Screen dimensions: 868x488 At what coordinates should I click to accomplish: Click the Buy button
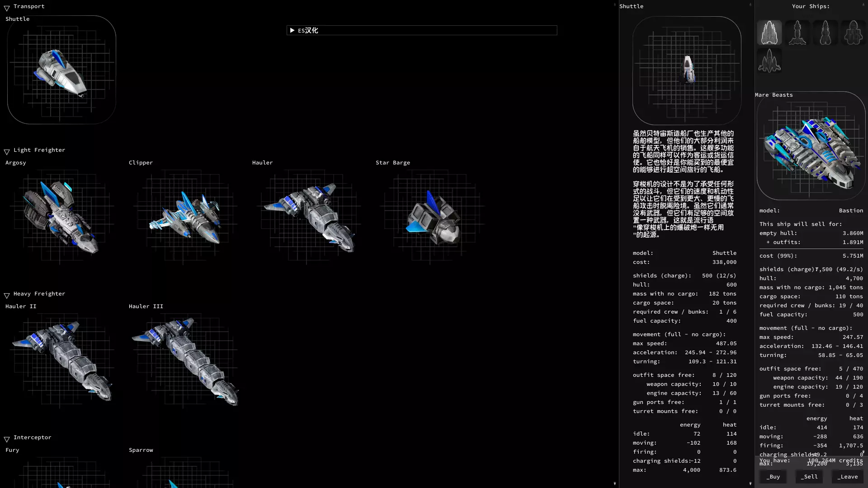point(773,477)
